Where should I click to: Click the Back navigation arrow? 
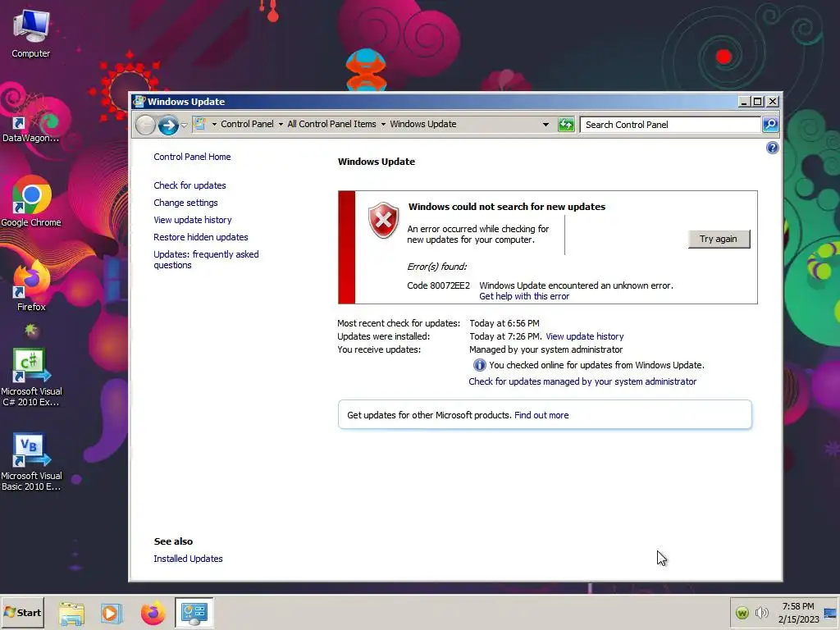click(x=145, y=125)
